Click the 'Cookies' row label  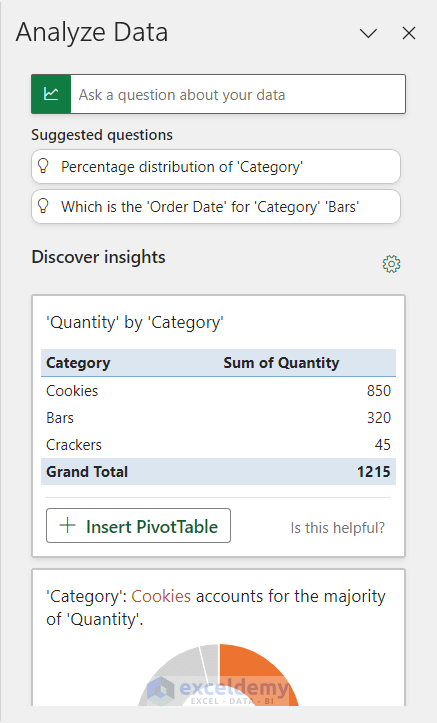pyautogui.click(x=72, y=391)
